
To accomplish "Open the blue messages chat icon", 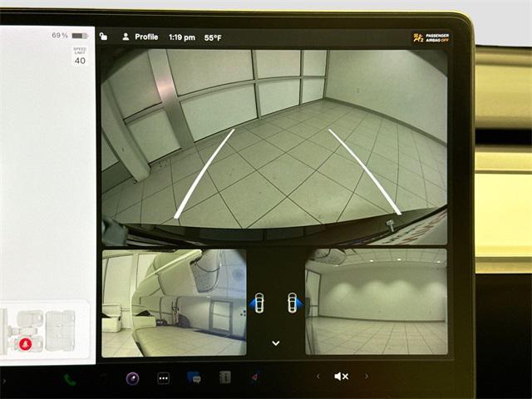I will (194, 377).
